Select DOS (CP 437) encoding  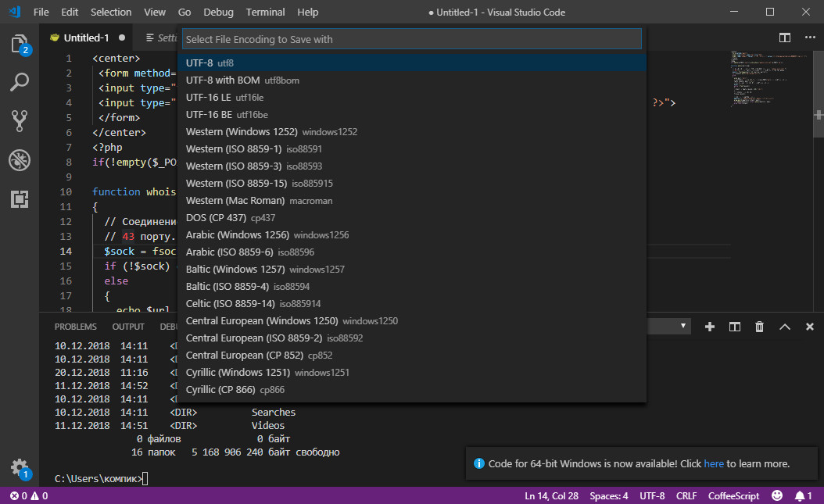pyautogui.click(x=412, y=218)
